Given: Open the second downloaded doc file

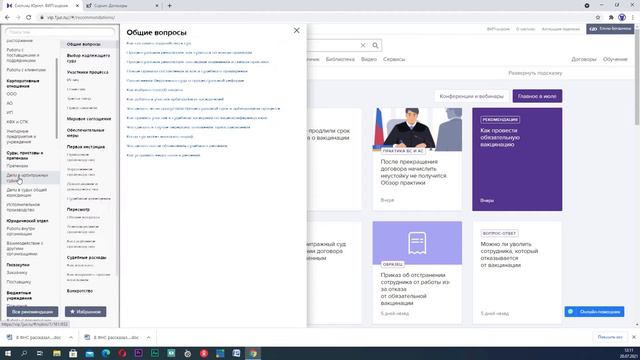Looking at the screenshot, I should pyautogui.click(x=112, y=338).
